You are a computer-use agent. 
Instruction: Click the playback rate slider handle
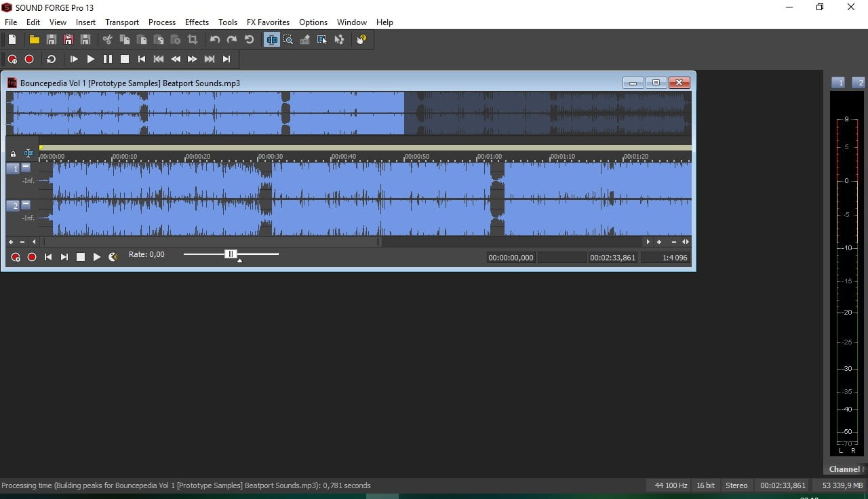[231, 254]
